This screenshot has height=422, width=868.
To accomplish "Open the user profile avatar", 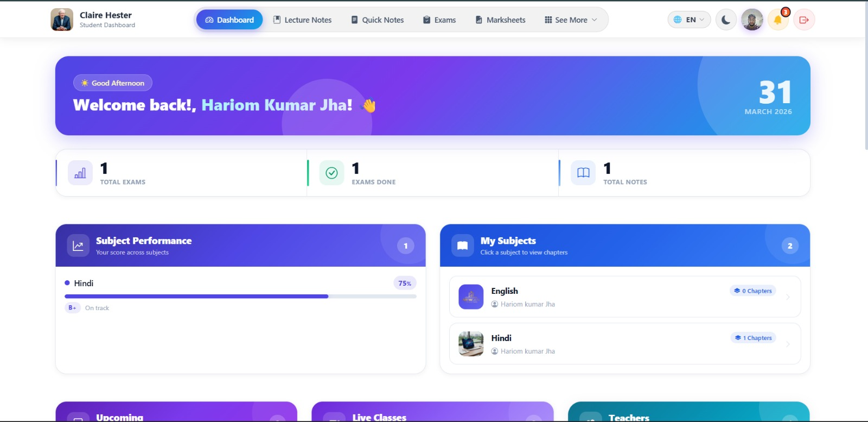I will click(x=752, y=20).
